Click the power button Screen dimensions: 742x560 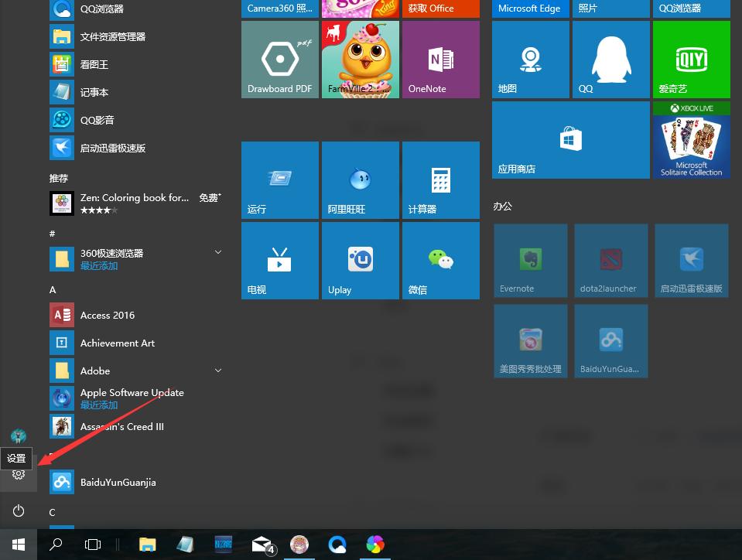(x=18, y=511)
